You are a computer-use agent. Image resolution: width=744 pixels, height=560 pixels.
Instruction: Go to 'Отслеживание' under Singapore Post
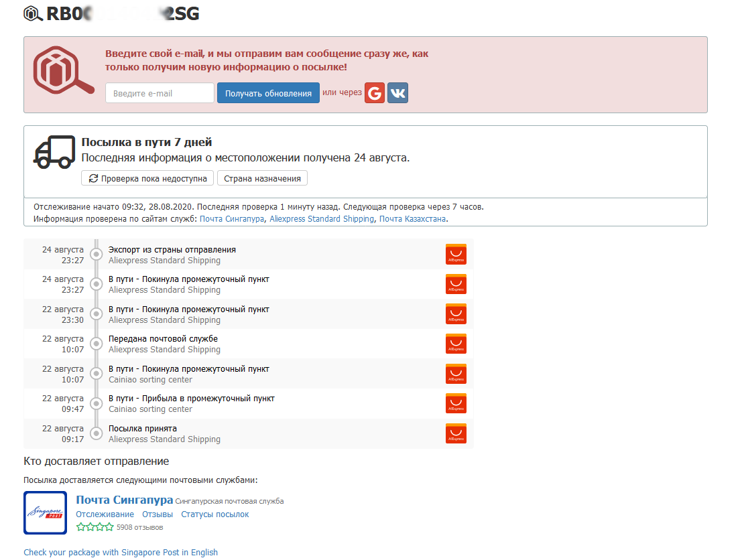click(105, 514)
